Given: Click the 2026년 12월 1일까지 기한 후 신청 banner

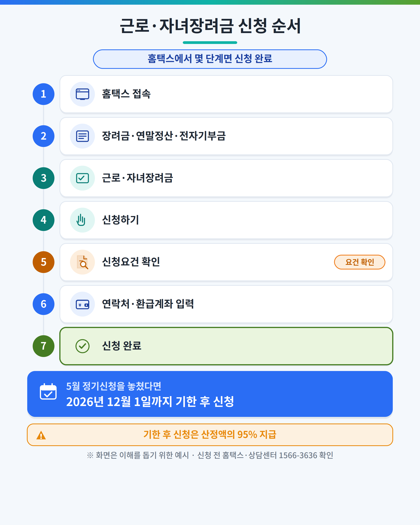Looking at the screenshot, I should (x=210, y=394).
